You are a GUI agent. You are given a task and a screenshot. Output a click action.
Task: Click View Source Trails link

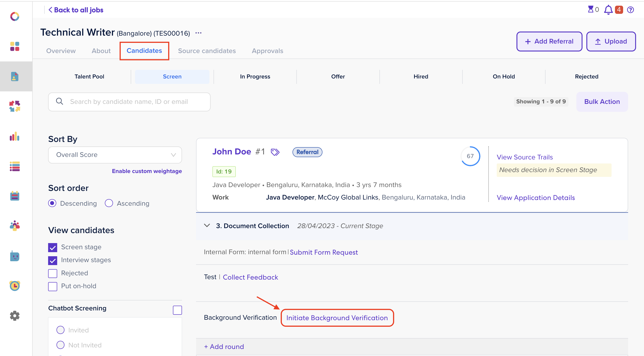[x=524, y=157]
